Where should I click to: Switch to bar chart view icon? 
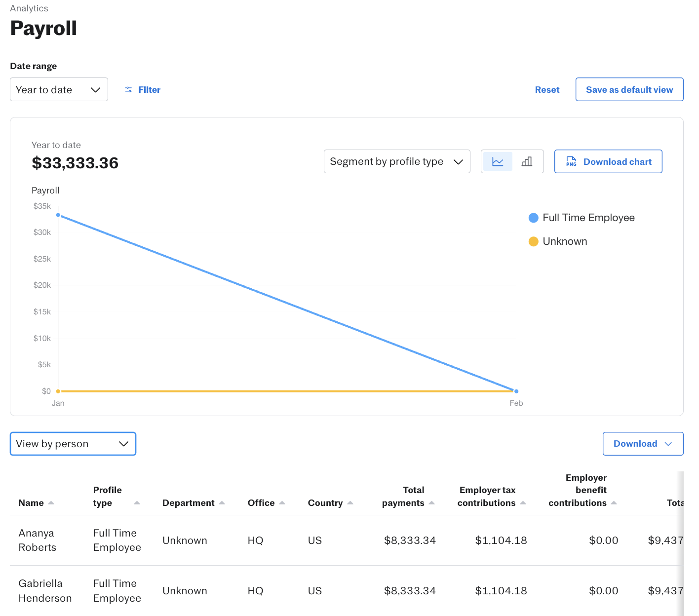pos(527,162)
